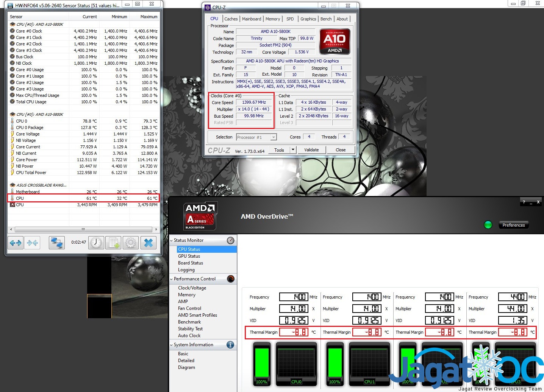544x392 pixels.
Task: Open HWiNFO sensor settings gear icon
Action: [131, 243]
